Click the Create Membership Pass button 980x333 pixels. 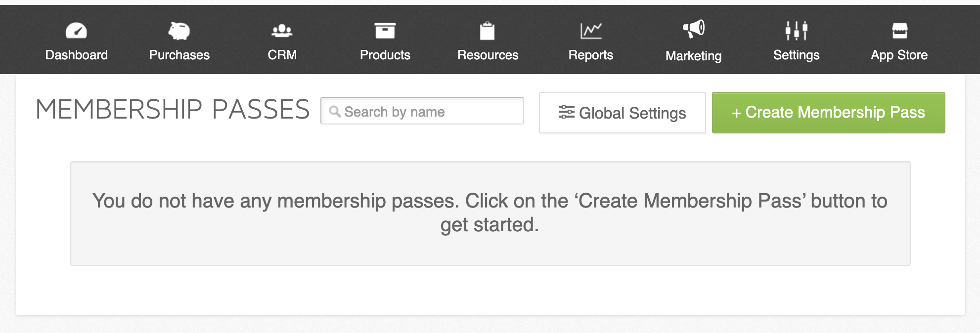(828, 113)
